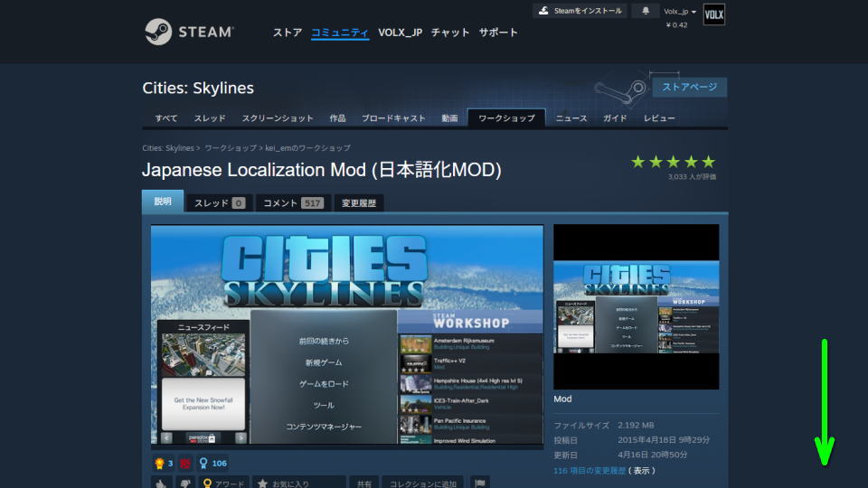
Task: Click updated date 4月16日 20時50分
Action: pos(653,455)
